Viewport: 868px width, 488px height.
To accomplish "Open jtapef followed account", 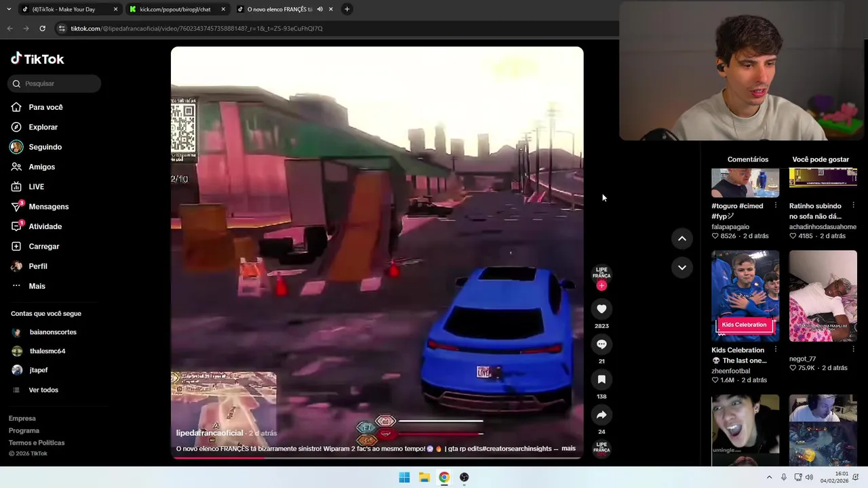I will click(39, 370).
